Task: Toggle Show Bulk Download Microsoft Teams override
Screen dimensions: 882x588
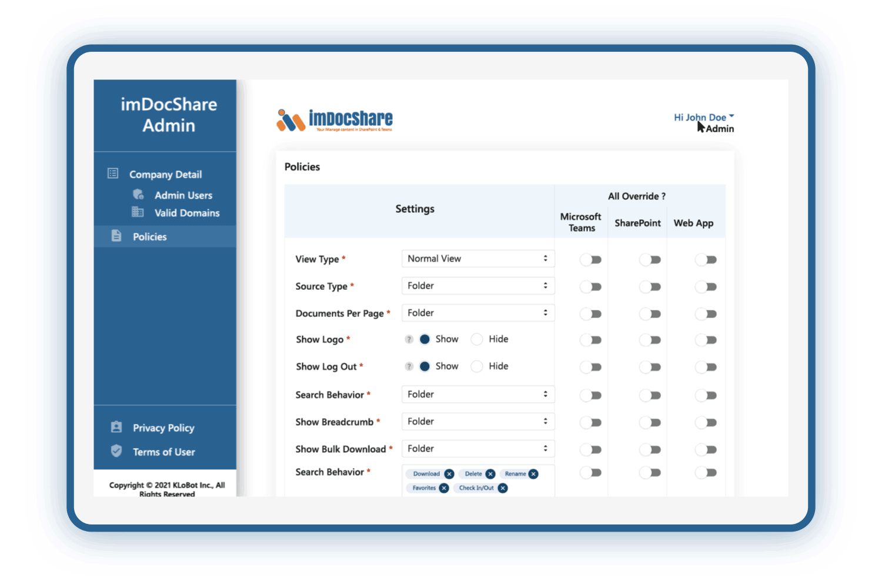Action: pos(590,449)
